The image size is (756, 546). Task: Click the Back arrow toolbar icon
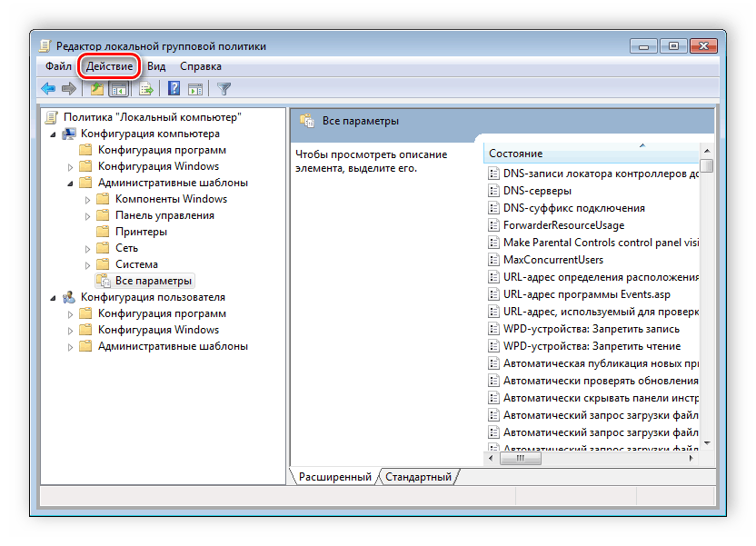pyautogui.click(x=48, y=89)
